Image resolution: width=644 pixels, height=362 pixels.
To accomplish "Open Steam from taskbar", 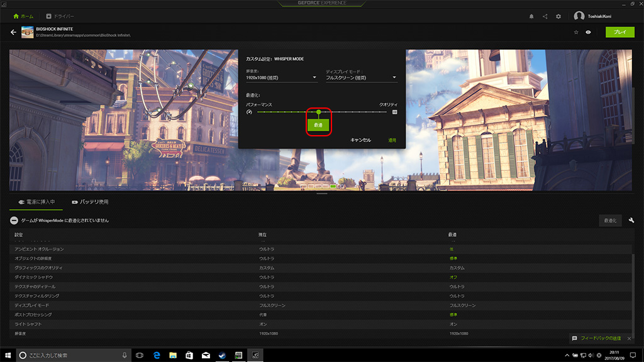I will [x=222, y=355].
